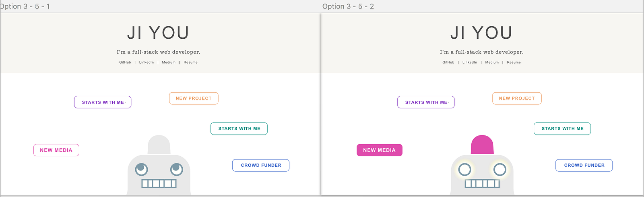Open the GitHub link in Option 3 - 5 - 1

pyautogui.click(x=125, y=62)
